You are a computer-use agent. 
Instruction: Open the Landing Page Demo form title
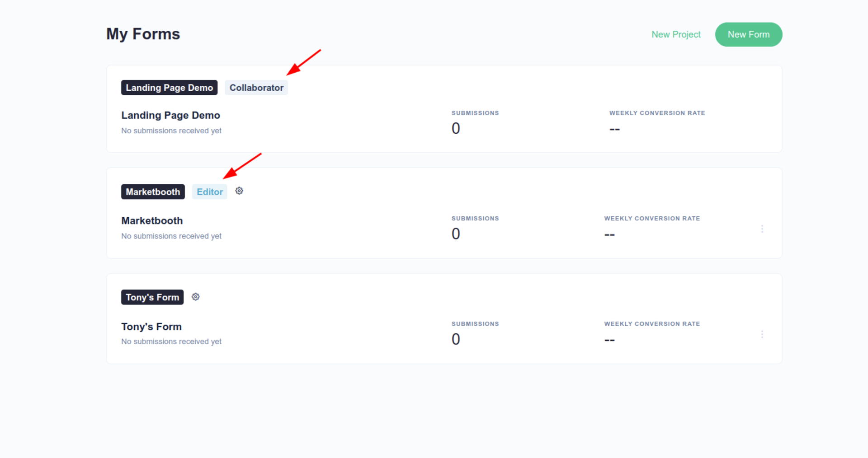[x=170, y=115]
